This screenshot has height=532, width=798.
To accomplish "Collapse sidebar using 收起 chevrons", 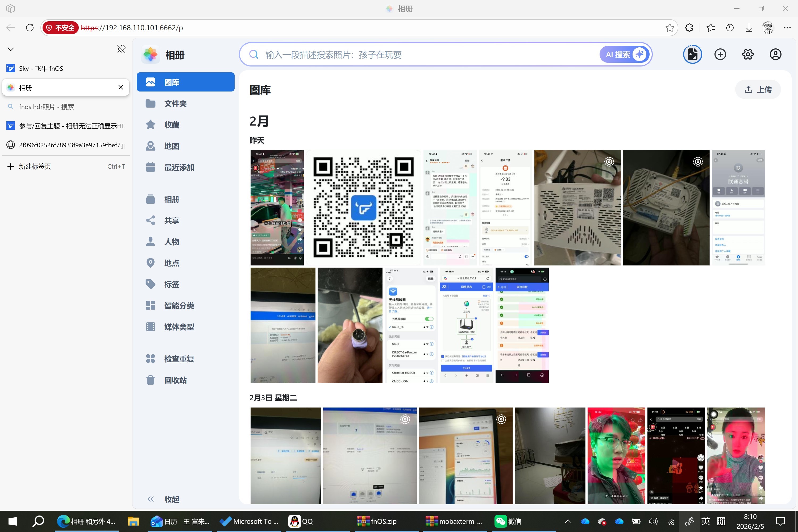I will coord(151,499).
